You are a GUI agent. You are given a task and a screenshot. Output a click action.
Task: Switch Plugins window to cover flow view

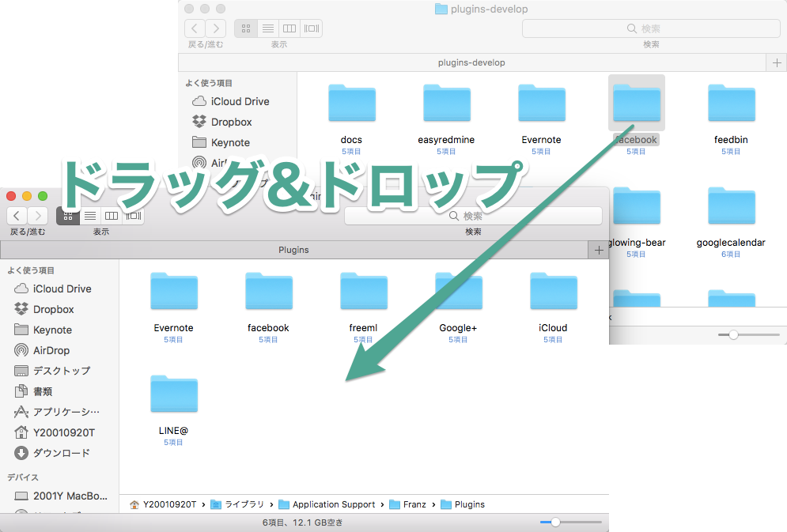pos(134,216)
